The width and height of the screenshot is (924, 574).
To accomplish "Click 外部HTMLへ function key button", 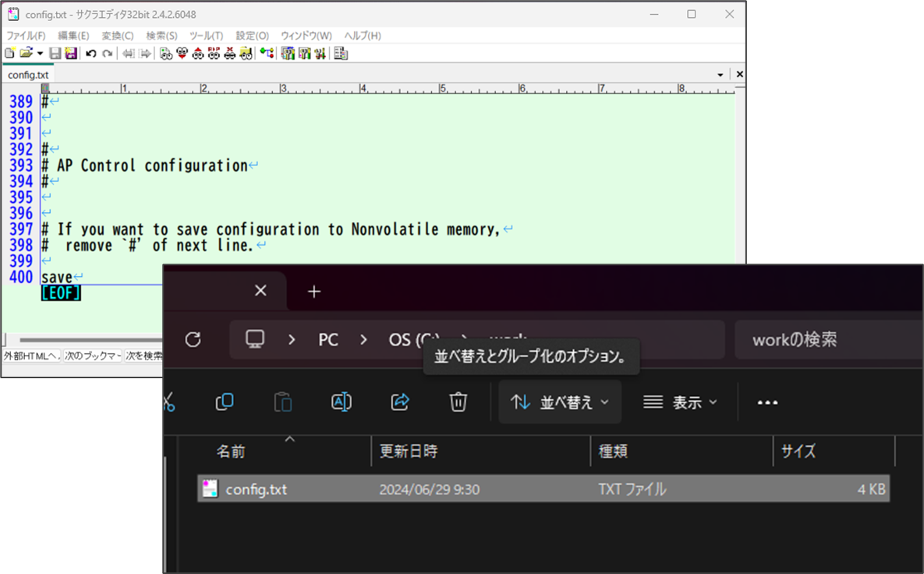I will [31, 356].
